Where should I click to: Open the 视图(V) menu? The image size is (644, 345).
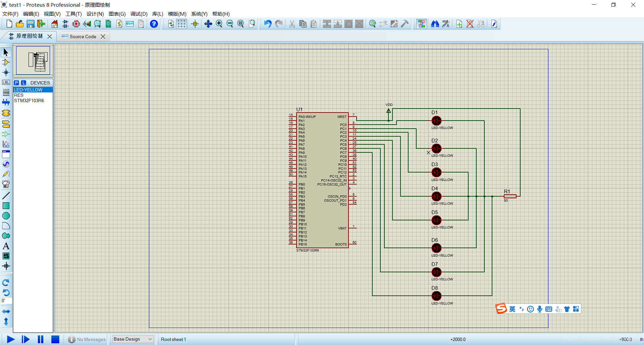52,14
